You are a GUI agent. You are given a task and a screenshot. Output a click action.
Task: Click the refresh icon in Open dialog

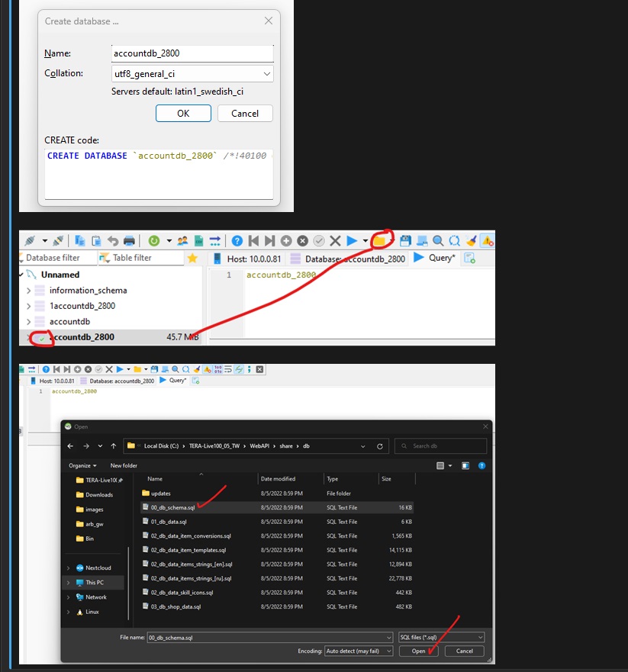coord(380,445)
